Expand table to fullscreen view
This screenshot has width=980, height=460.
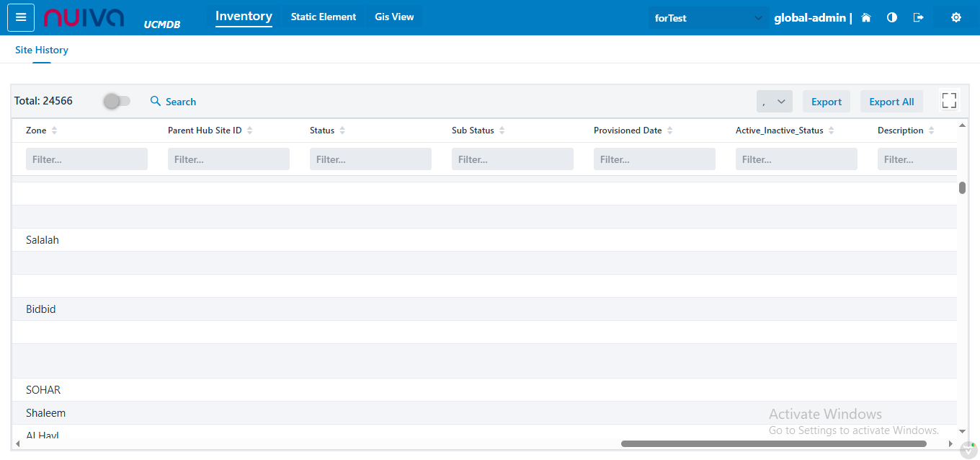[x=949, y=101]
